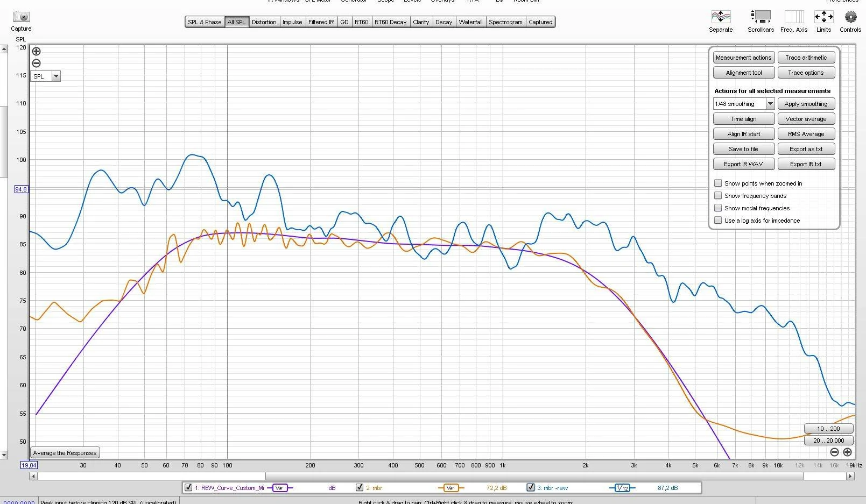Click Average the Responses button
866x504 pixels.
point(65,453)
